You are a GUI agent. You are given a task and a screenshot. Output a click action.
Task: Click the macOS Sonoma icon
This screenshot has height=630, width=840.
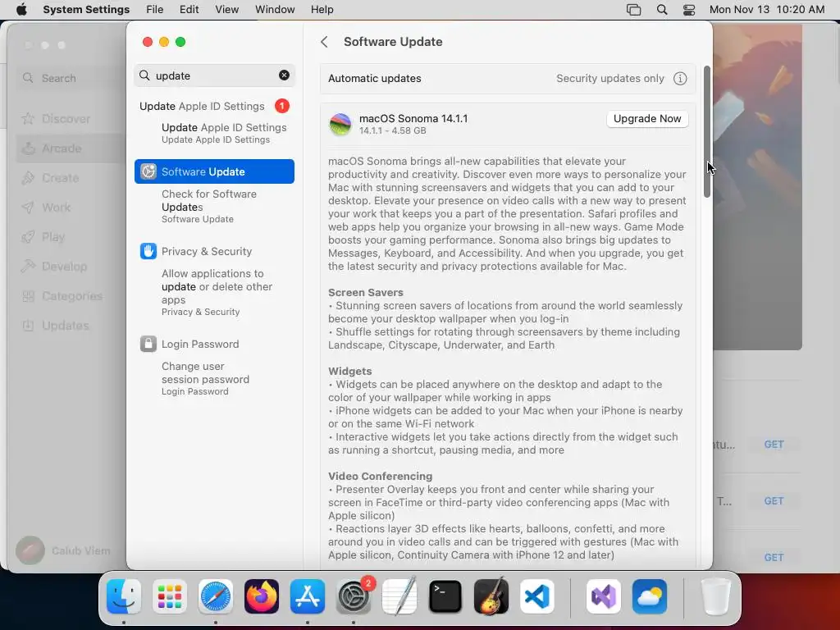[340, 125]
